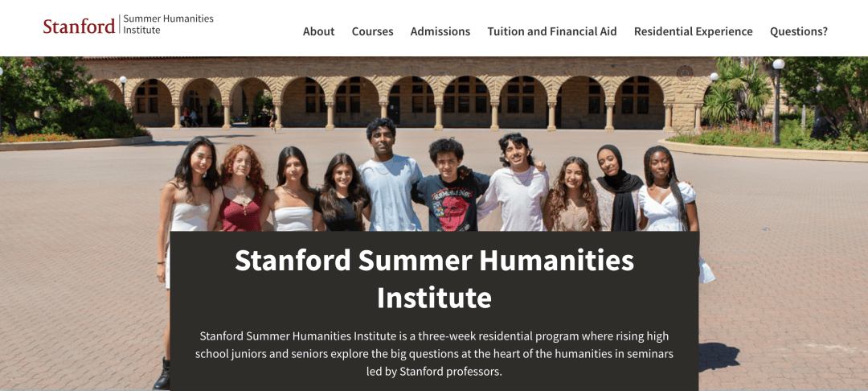The image size is (868, 391).
Task: Navigate to Residential Experience
Action: point(693,31)
